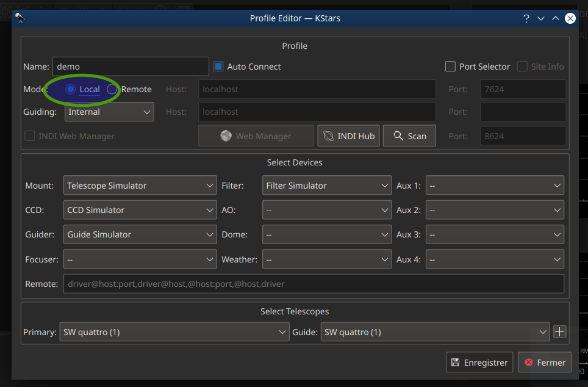Open the CCD dropdown showing CCD Simulator
Image resolution: width=588 pixels, height=387 pixels.
click(140, 210)
